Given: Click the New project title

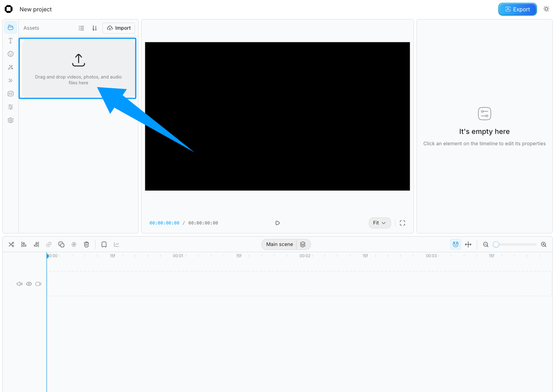Looking at the screenshot, I should [36, 10].
